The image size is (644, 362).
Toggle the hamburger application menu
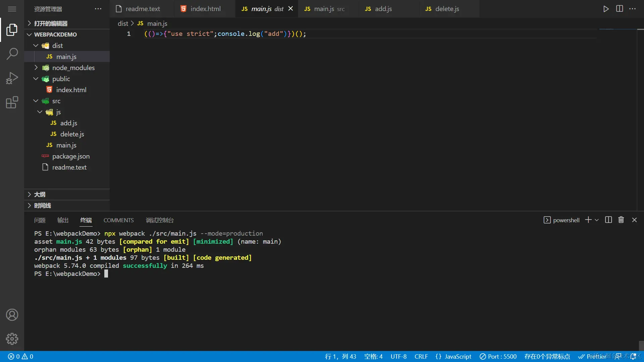tap(12, 9)
